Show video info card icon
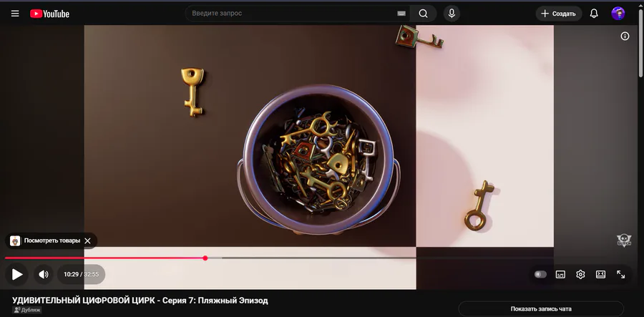This screenshot has height=317, width=644. tap(625, 36)
